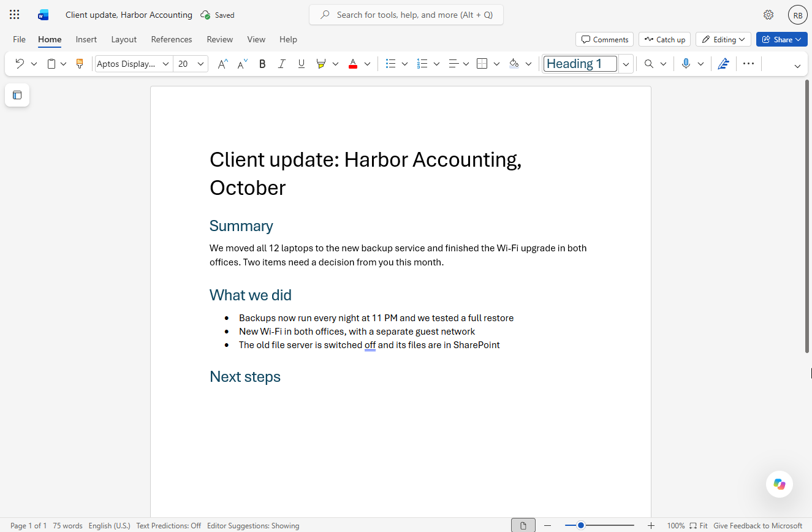Toggle the navigation pane icon
This screenshot has height=532, width=812.
pyautogui.click(x=17, y=95)
